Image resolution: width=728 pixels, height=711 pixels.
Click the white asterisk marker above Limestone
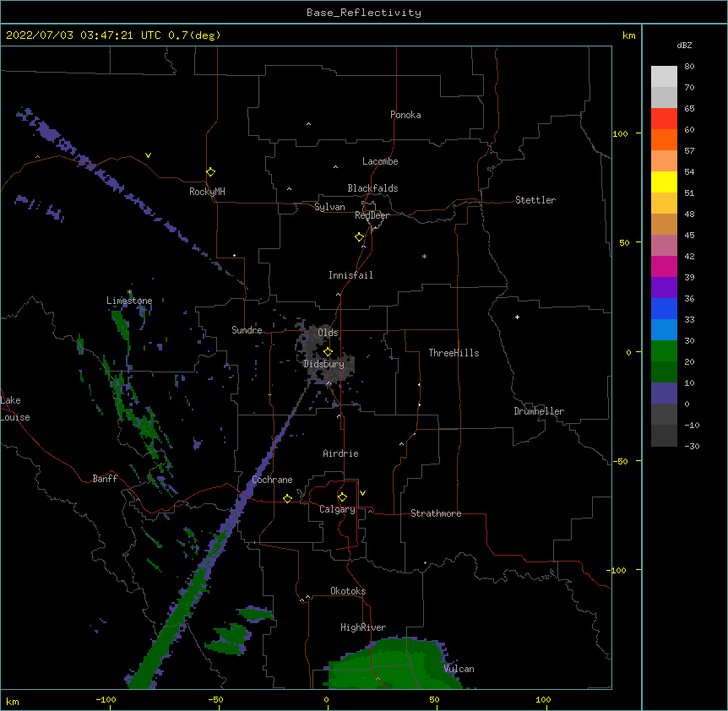pyautogui.click(x=130, y=292)
